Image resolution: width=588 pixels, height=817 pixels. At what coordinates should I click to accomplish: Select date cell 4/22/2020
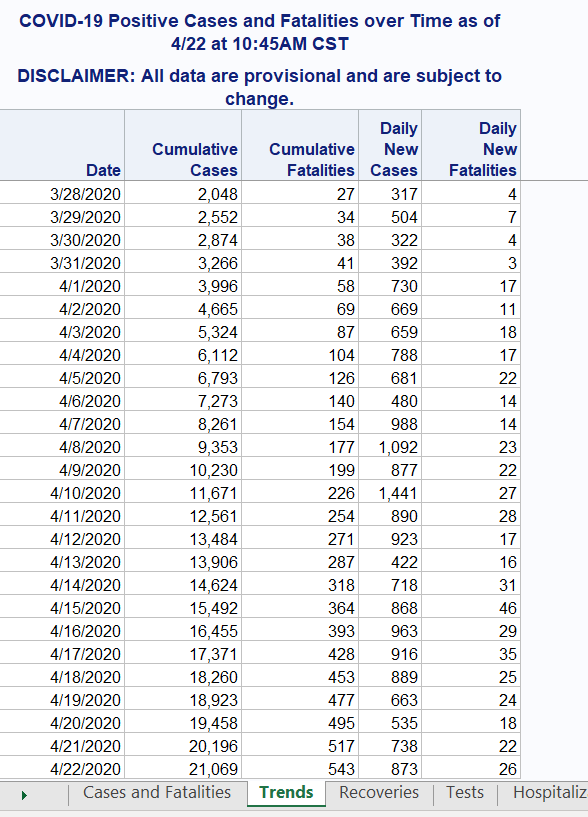(x=62, y=769)
